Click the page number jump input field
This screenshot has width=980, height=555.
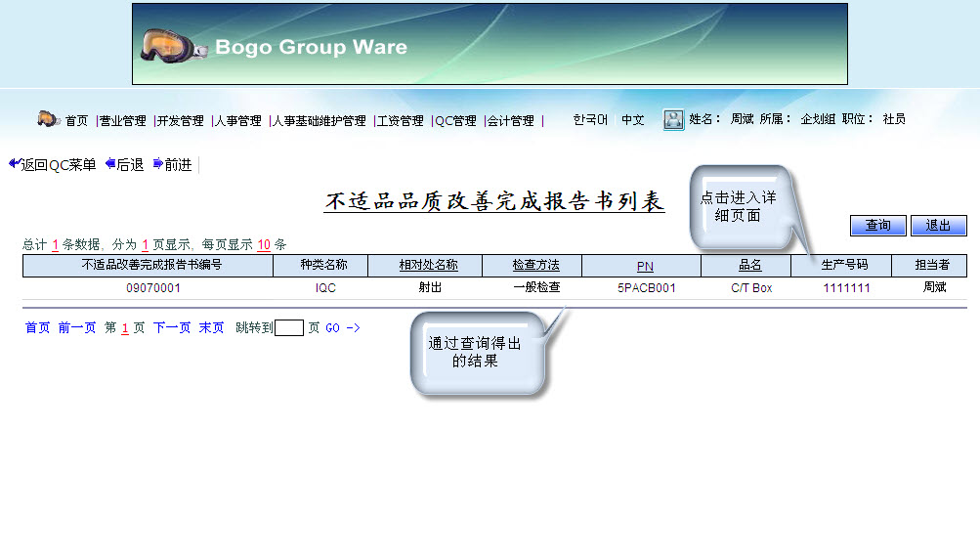click(289, 328)
